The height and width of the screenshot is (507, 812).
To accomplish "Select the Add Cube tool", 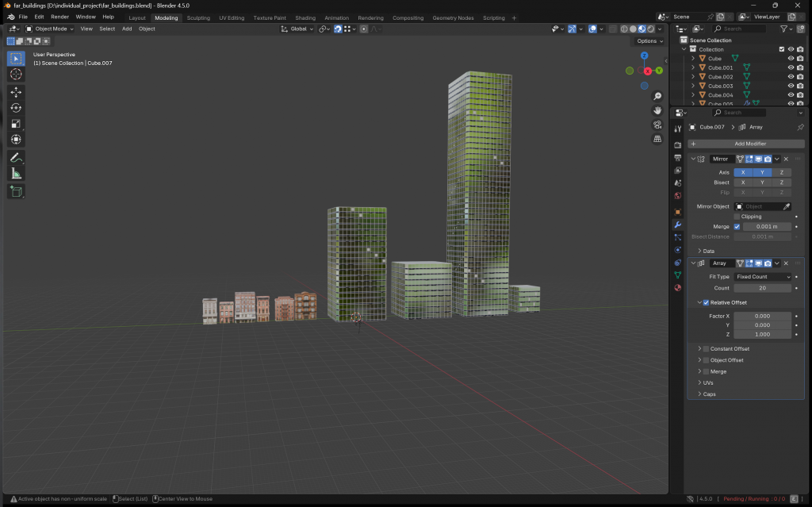I will coord(16,191).
